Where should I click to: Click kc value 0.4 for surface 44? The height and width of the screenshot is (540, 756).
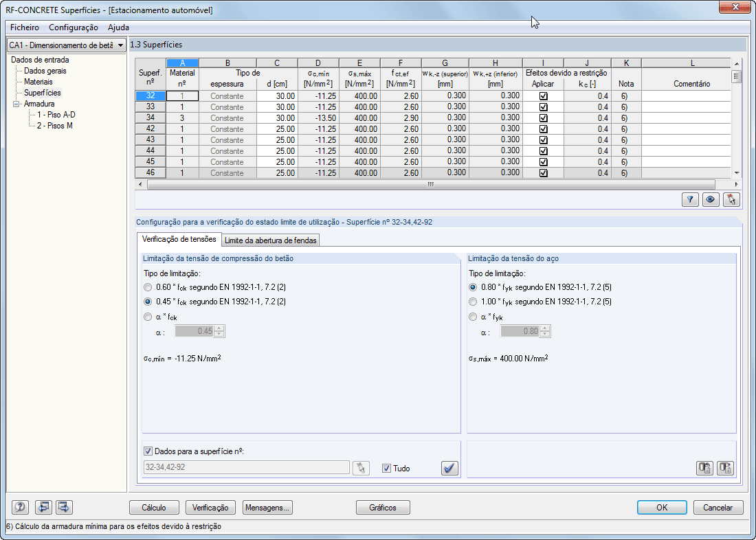(588, 151)
